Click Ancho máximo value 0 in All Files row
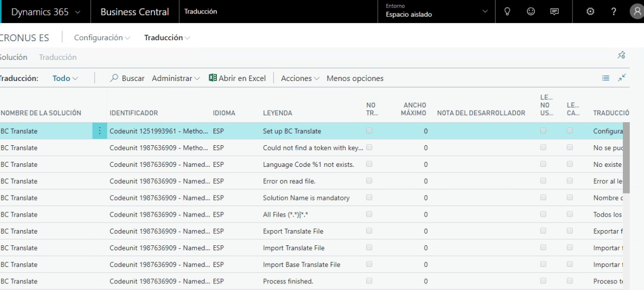 pos(426,215)
